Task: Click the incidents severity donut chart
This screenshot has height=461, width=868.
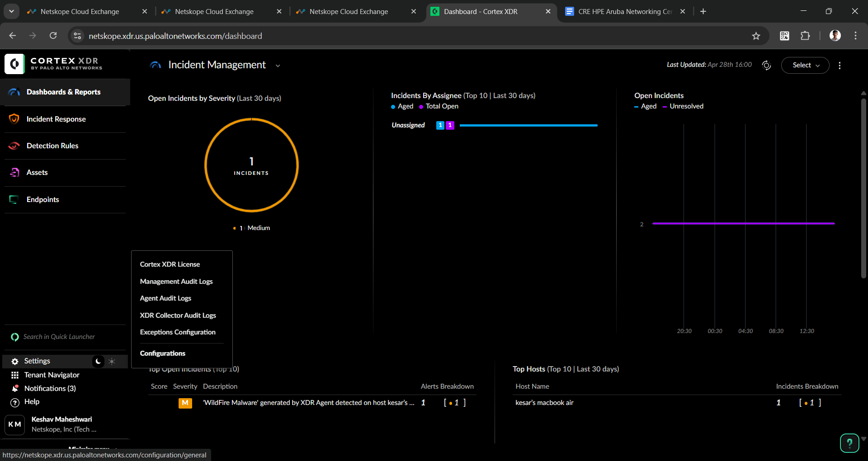Action: [251, 165]
